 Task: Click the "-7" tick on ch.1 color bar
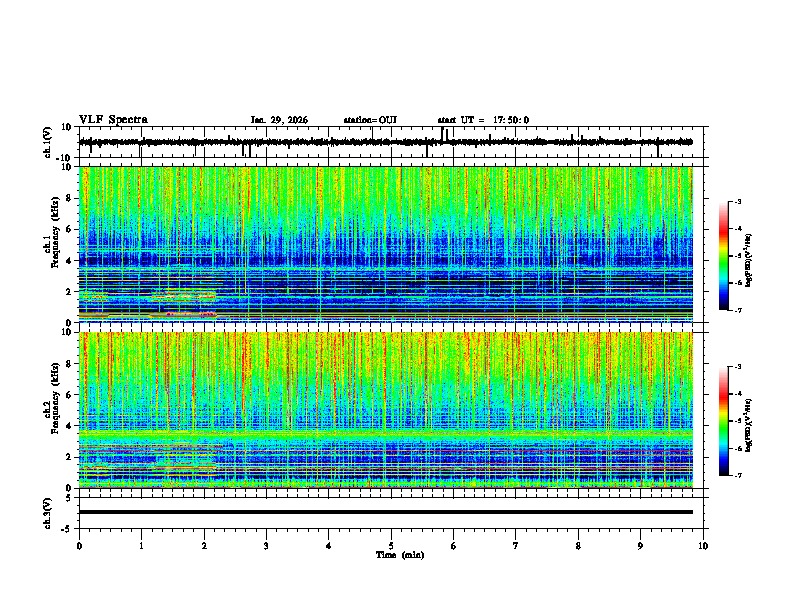[x=737, y=310]
